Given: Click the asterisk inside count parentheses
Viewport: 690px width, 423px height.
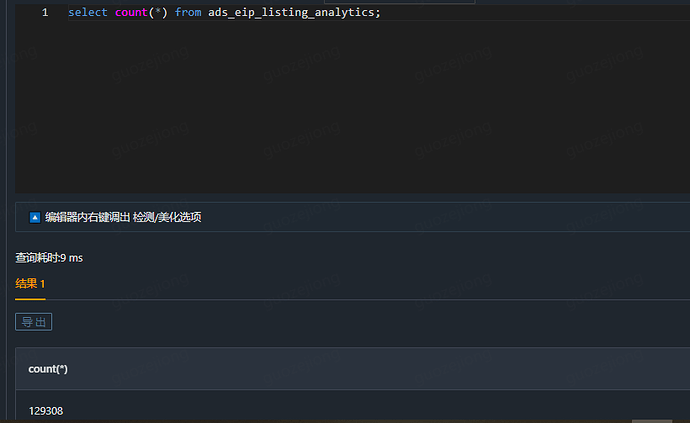Looking at the screenshot, I should [x=158, y=13].
